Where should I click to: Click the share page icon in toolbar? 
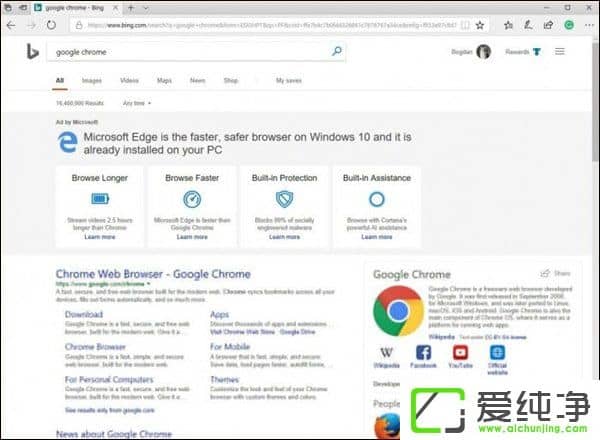548,25
